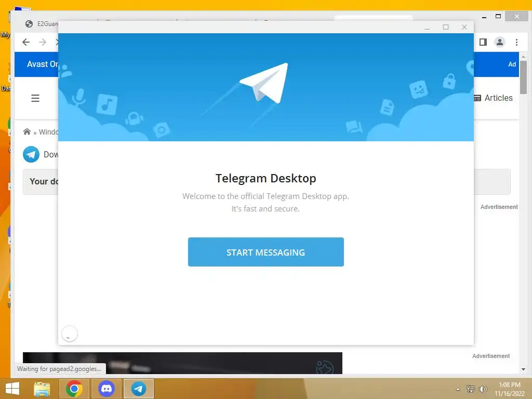532x399 pixels.
Task: Click the home breadcrumb icon
Action: tap(27, 131)
